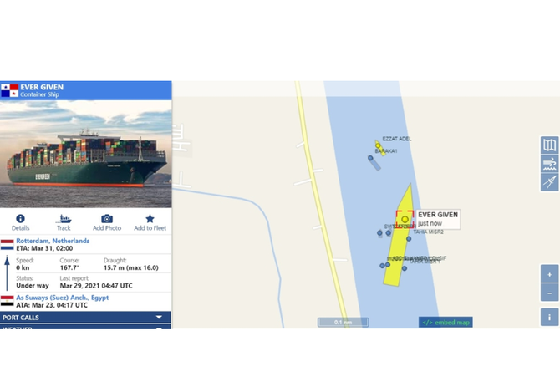560x392 pixels.
Task: Click the EVER GIVEN header title bar
Action: pyautogui.click(x=86, y=90)
